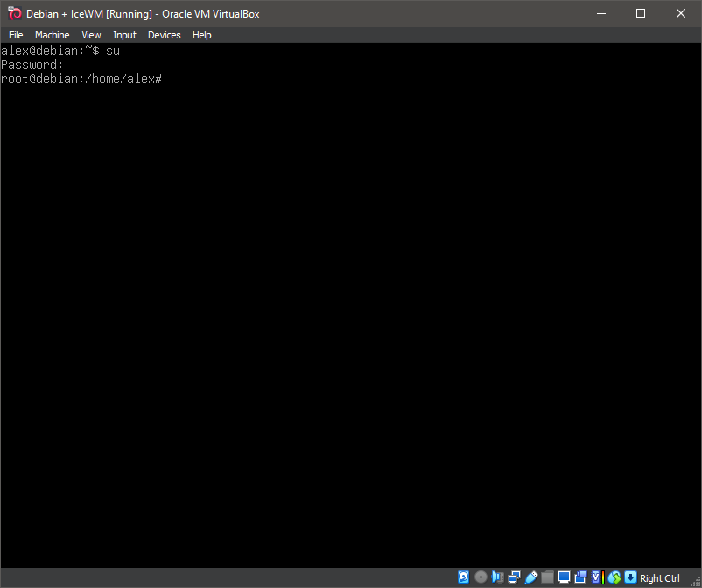Open the optical disk drive indicator
The height and width of the screenshot is (588, 702).
pyautogui.click(x=481, y=577)
